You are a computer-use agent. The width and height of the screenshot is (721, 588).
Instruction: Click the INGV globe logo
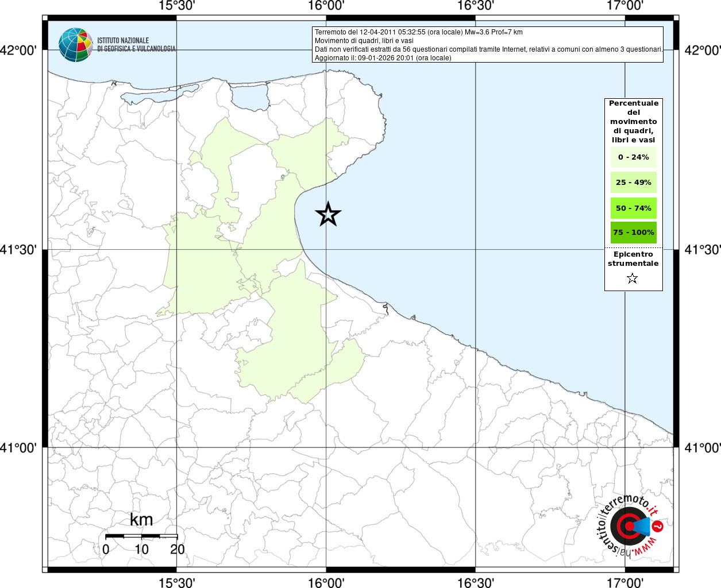point(75,45)
